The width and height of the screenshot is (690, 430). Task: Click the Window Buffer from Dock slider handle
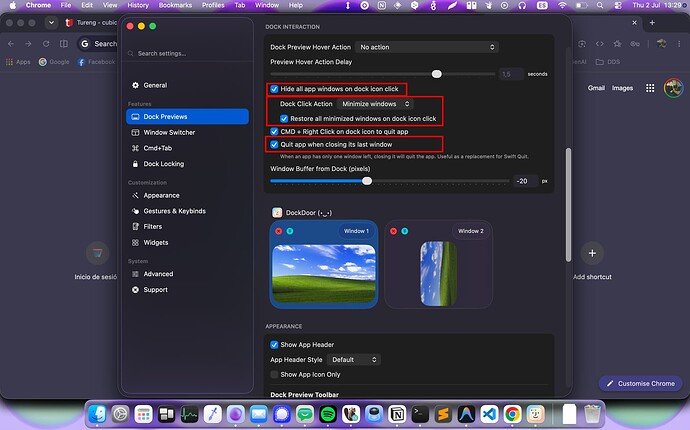(x=367, y=181)
